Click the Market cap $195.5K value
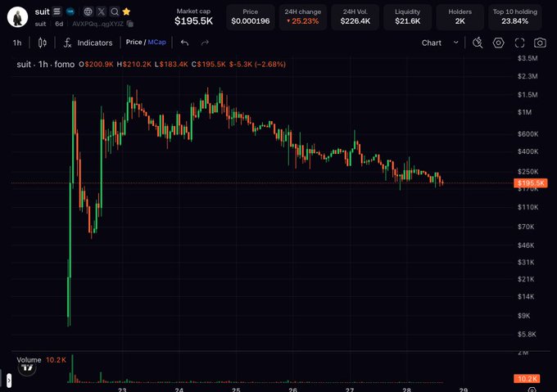Screen dimensions: 557x392 pos(193,21)
